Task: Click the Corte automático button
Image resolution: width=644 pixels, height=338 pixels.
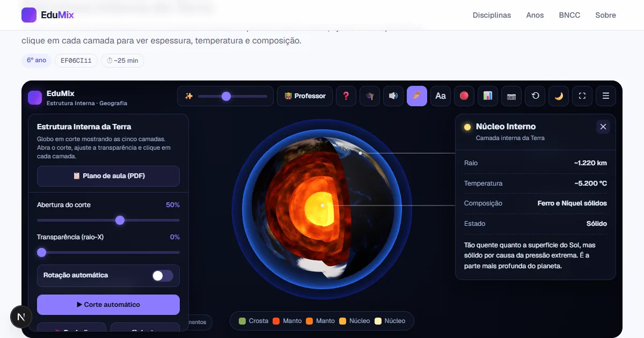Action: pos(108,305)
